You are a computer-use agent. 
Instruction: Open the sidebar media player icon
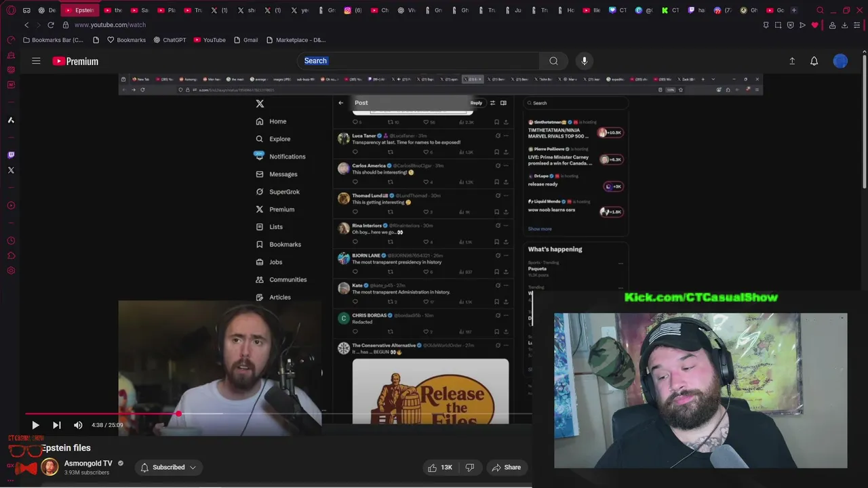[x=11, y=205]
